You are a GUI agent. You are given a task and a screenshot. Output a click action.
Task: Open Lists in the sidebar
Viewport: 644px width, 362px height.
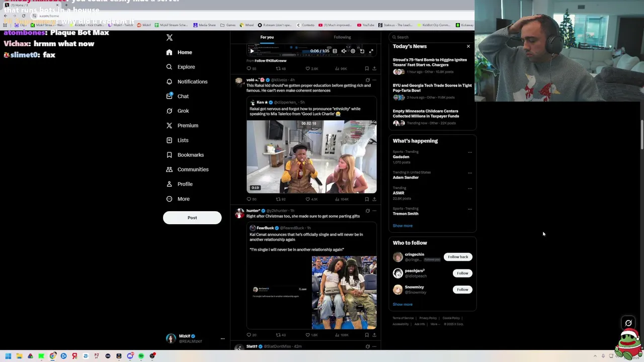click(177, 140)
